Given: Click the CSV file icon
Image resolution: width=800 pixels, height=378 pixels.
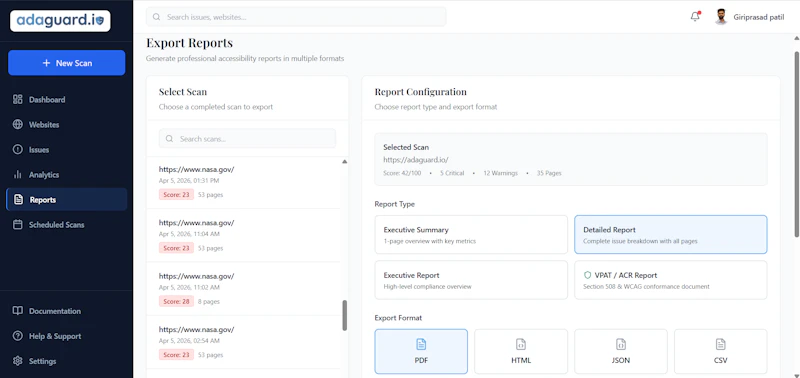Looking at the screenshot, I should coord(720,344).
